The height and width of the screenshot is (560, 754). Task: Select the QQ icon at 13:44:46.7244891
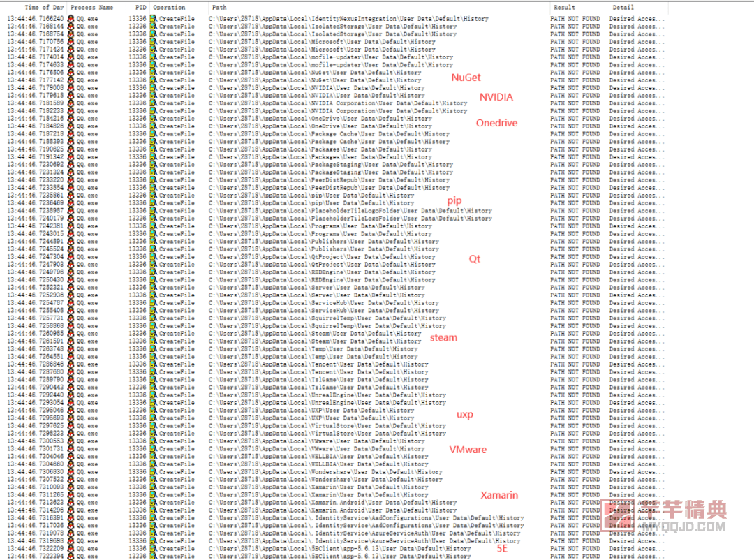click(x=71, y=242)
